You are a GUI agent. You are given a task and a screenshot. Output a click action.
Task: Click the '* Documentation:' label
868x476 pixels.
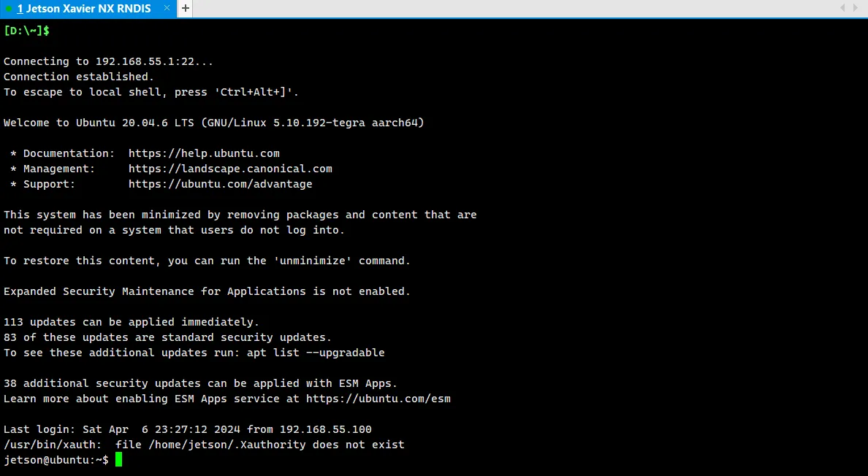62,154
